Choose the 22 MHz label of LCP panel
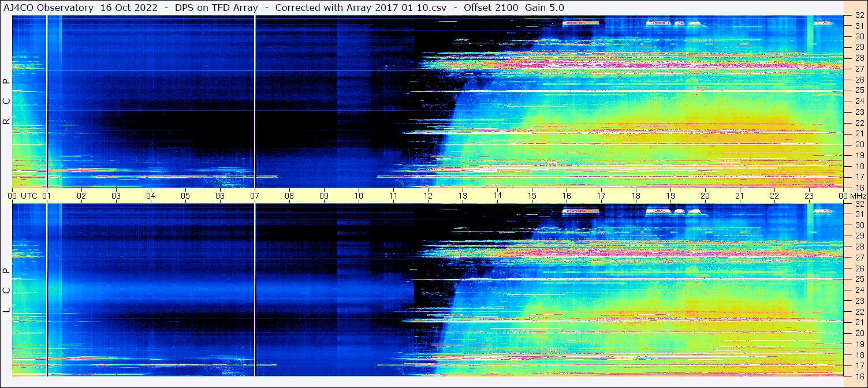The image size is (868, 388). (x=859, y=312)
